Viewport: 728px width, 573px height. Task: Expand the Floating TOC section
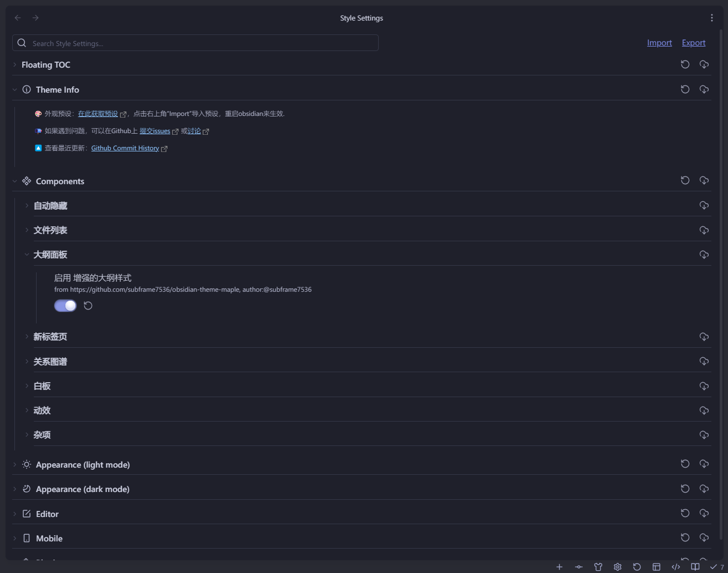click(45, 65)
